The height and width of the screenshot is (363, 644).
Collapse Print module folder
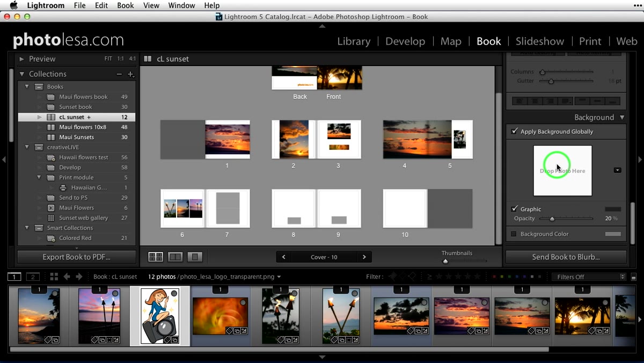click(39, 177)
